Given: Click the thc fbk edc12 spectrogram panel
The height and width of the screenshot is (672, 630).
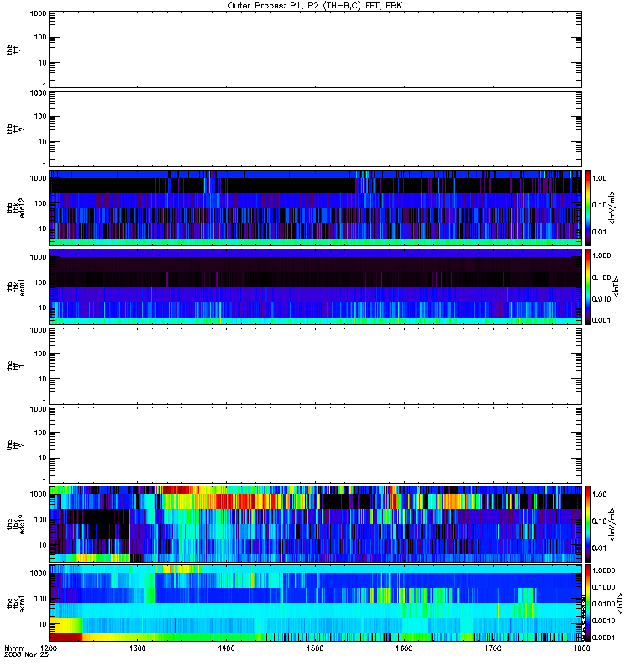Looking at the screenshot, I should (316, 523).
